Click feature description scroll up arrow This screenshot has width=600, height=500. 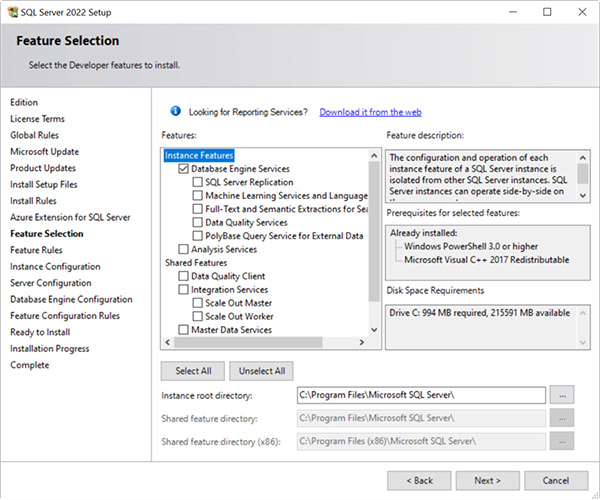(x=582, y=157)
